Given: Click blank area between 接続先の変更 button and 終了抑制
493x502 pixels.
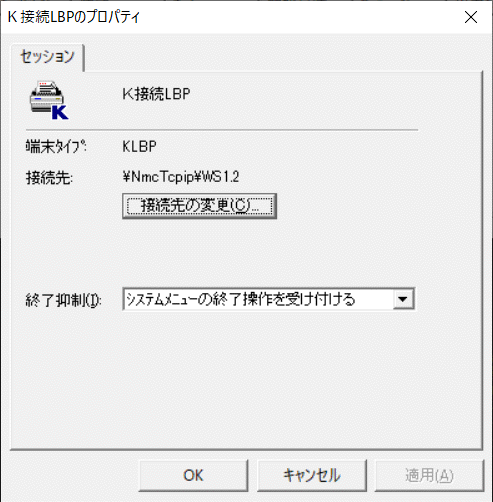Looking at the screenshot, I should pos(247,253).
